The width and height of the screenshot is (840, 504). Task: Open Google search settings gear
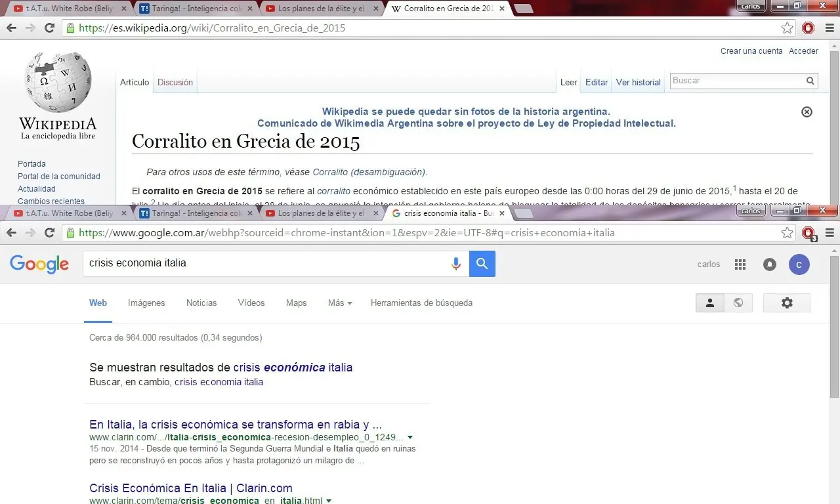click(x=787, y=303)
